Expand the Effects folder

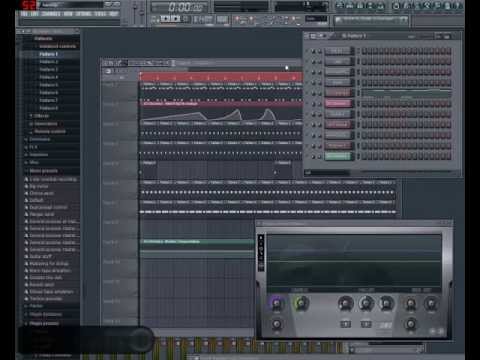click(42, 116)
